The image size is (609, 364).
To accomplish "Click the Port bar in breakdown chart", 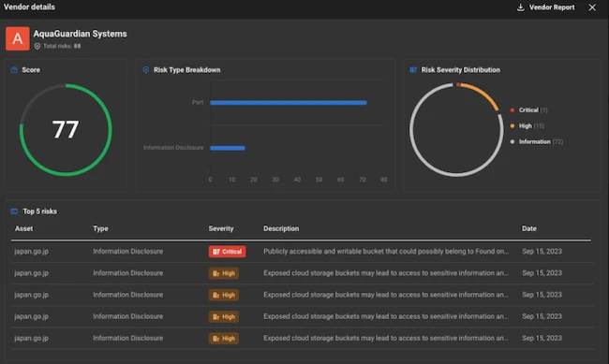I will click(289, 103).
